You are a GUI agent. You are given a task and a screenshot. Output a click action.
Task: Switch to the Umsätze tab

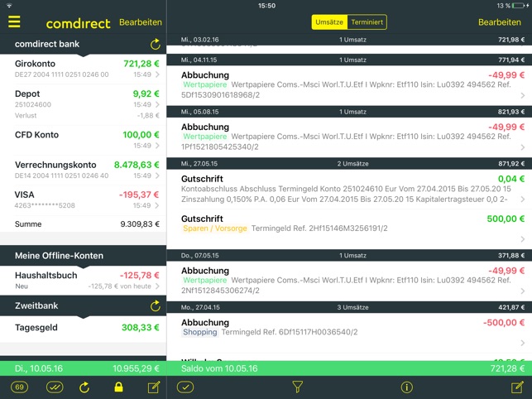coord(329,22)
